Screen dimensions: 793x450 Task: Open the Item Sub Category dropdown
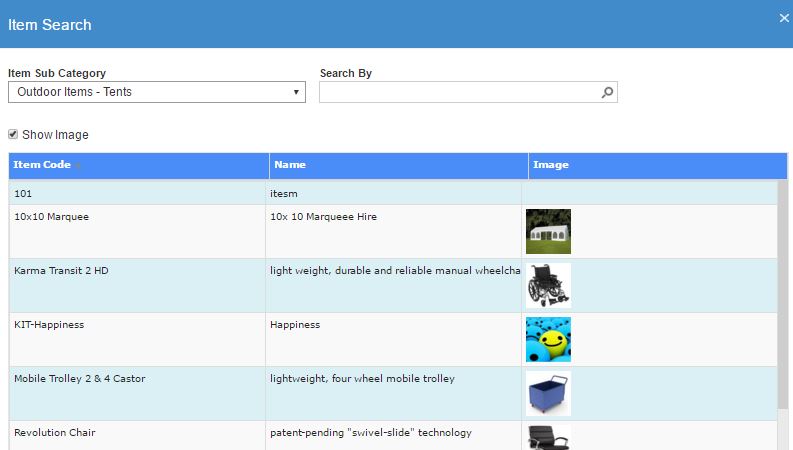[157, 92]
